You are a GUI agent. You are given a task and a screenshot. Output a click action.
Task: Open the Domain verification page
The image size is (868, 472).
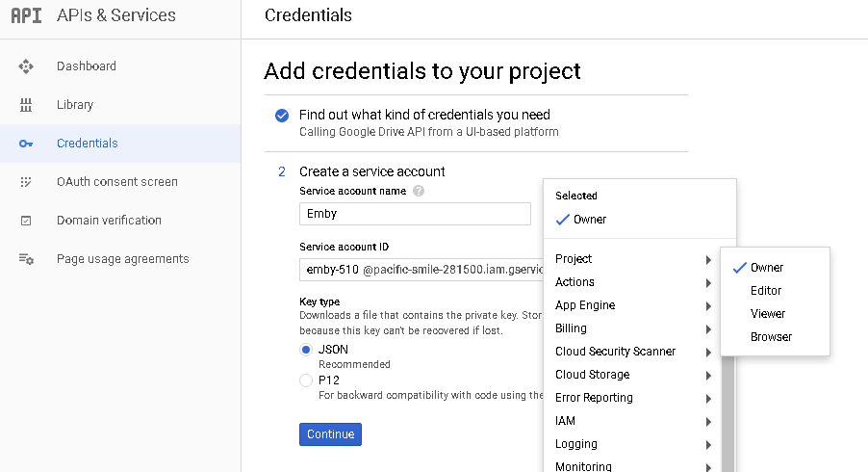120,221
